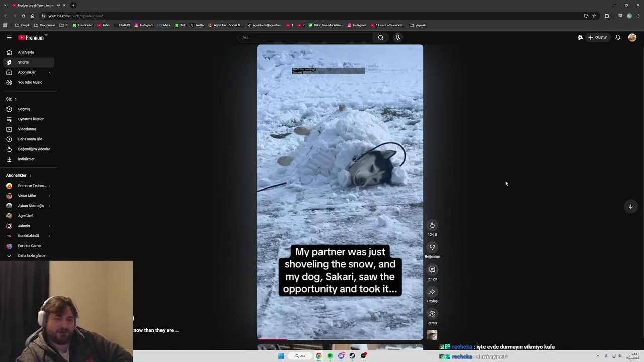
Task: Go to next Short with down arrow
Action: 630,206
